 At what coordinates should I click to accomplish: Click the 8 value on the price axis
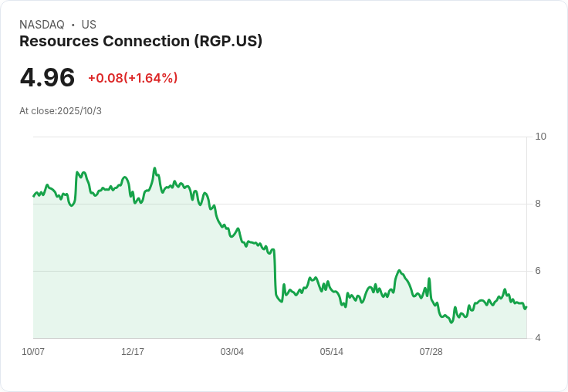coord(538,204)
